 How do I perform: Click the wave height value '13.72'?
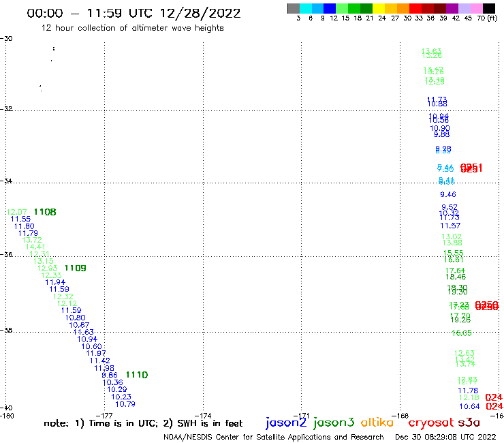(x=32, y=240)
